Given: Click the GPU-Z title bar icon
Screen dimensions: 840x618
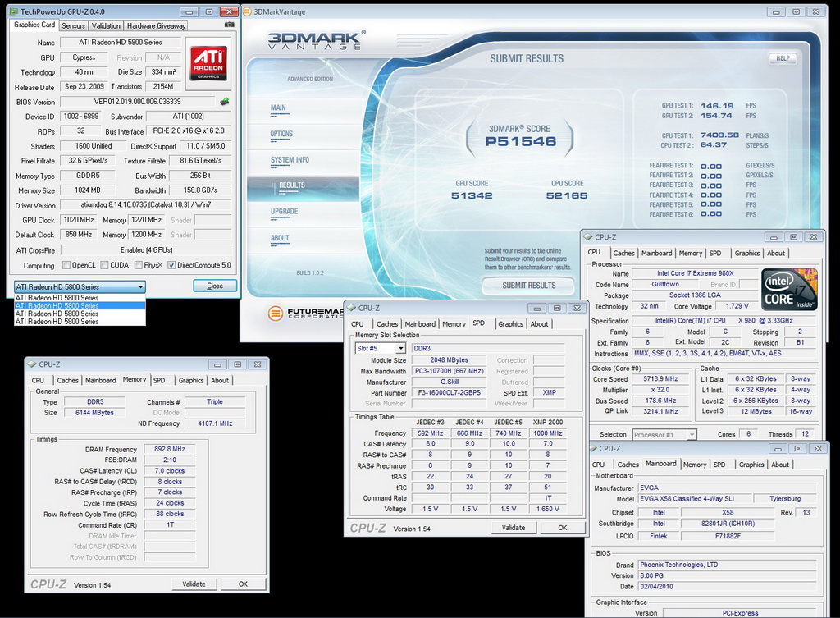Looking at the screenshot, I should pos(13,11).
